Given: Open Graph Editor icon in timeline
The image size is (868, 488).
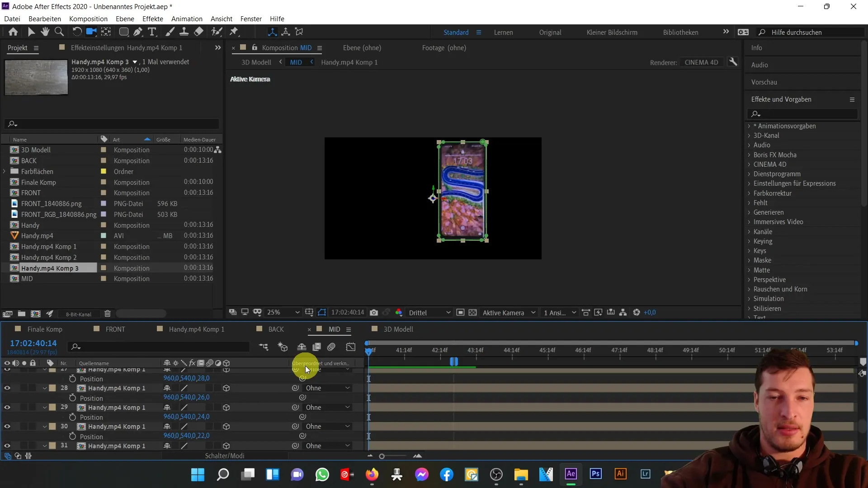Looking at the screenshot, I should click(x=351, y=347).
